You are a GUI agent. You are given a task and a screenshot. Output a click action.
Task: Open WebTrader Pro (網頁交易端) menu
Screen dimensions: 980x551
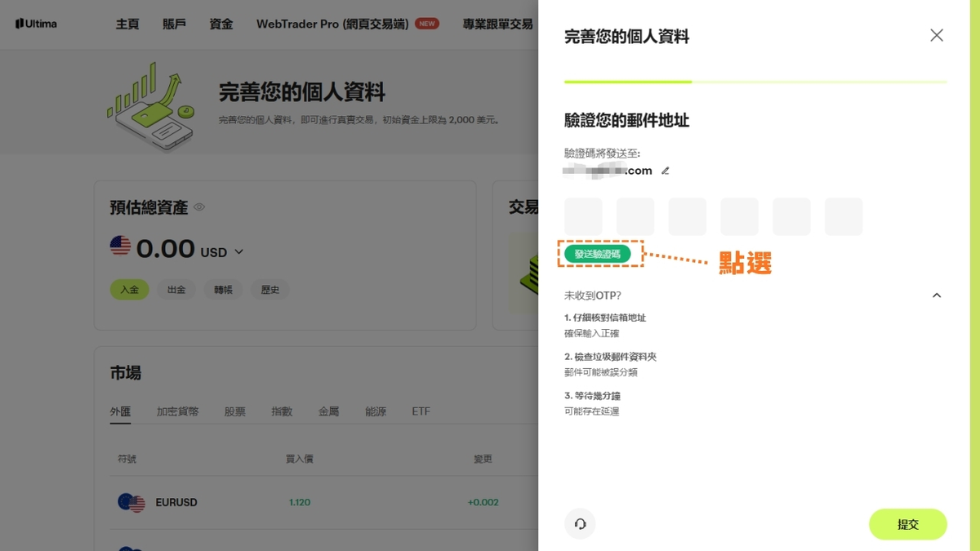[x=332, y=24]
